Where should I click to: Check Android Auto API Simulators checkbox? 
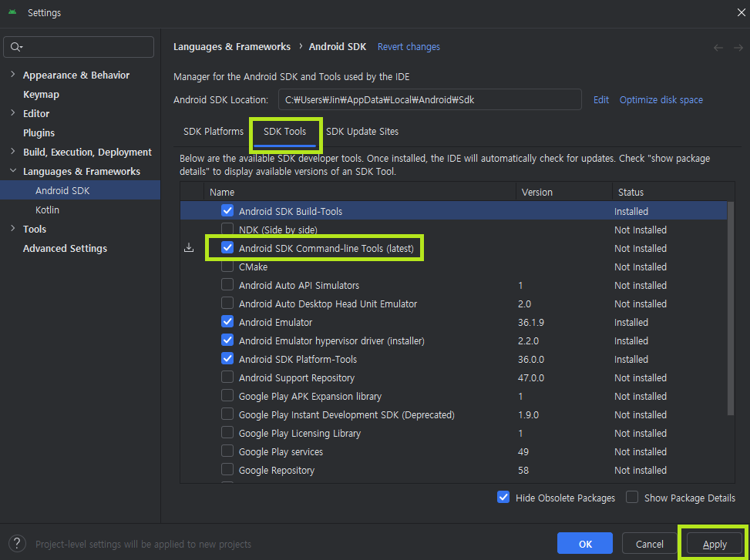coord(227,285)
